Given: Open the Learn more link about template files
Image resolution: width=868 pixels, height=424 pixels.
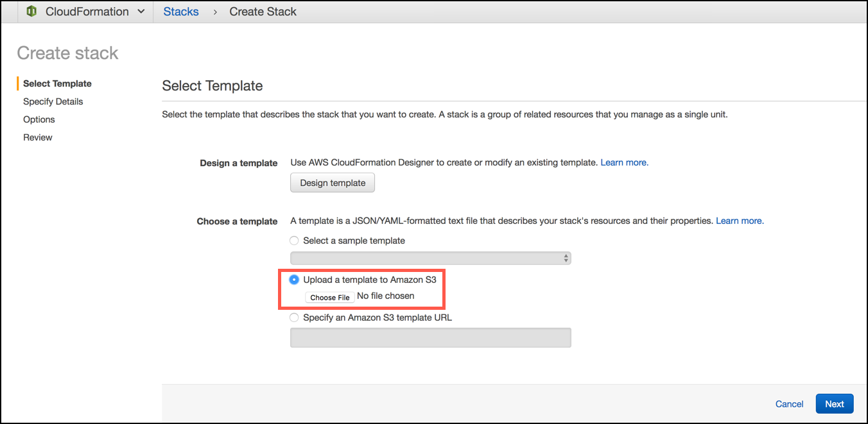Looking at the screenshot, I should pyautogui.click(x=739, y=220).
